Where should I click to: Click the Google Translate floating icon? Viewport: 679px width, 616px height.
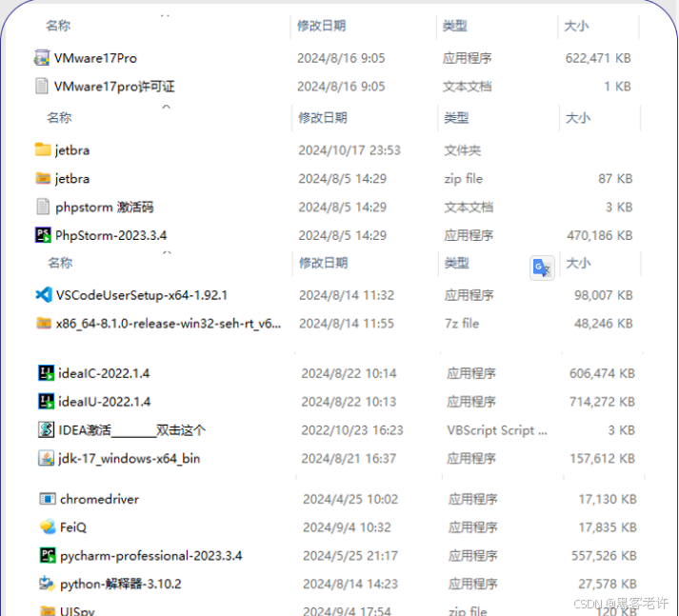[x=542, y=268]
